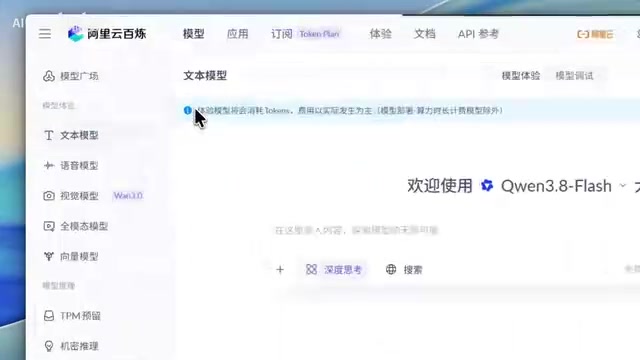Image resolution: width=640 pixels, height=360 pixels.
Task: Open the 应用 top navigation tab
Action: 238,34
